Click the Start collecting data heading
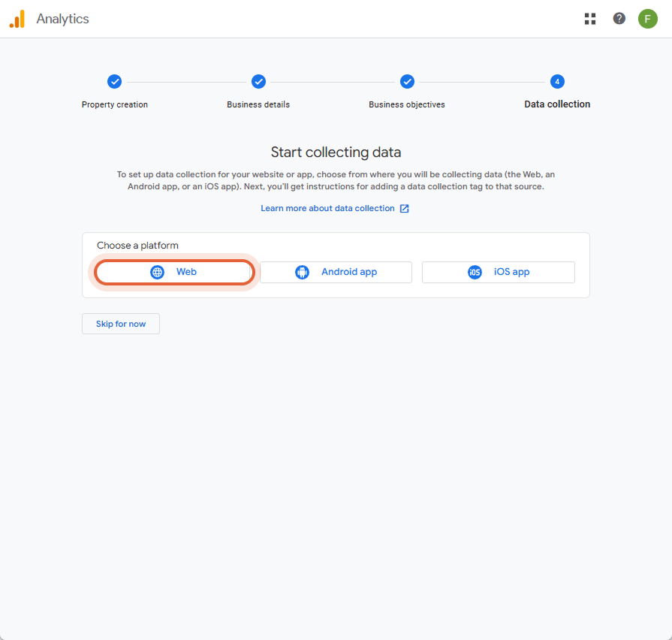The width and height of the screenshot is (672, 640). click(336, 152)
